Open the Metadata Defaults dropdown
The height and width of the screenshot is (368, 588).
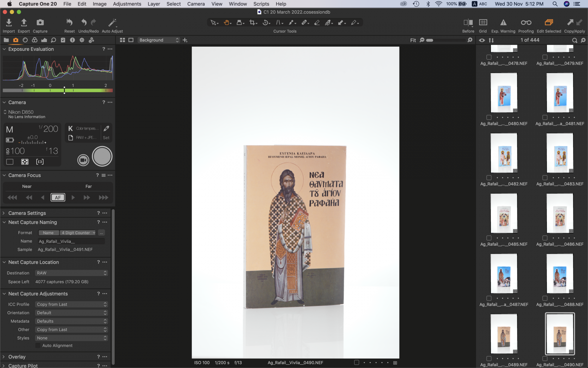click(71, 321)
